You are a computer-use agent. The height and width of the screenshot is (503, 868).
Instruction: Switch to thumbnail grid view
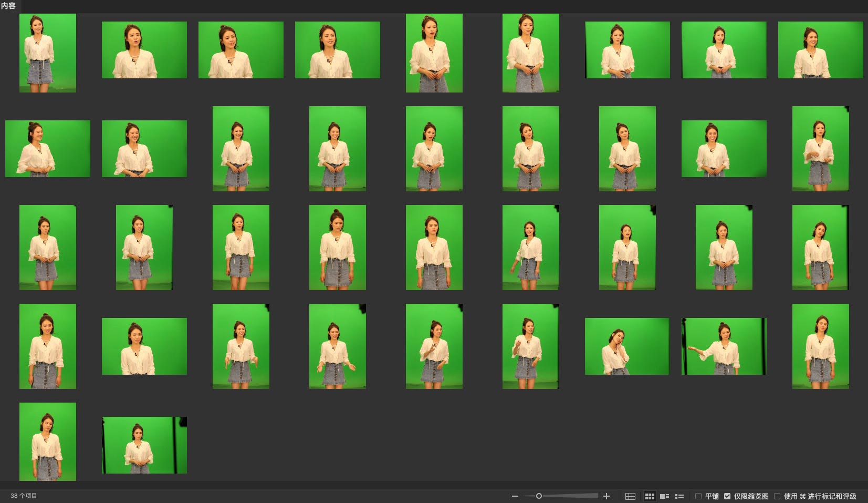[x=650, y=496]
